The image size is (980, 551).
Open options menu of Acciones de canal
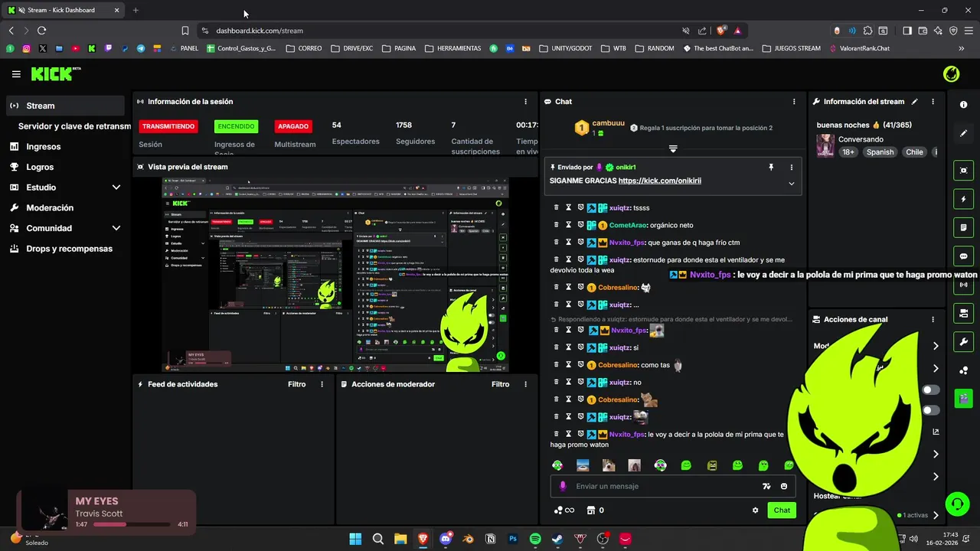pos(933,319)
